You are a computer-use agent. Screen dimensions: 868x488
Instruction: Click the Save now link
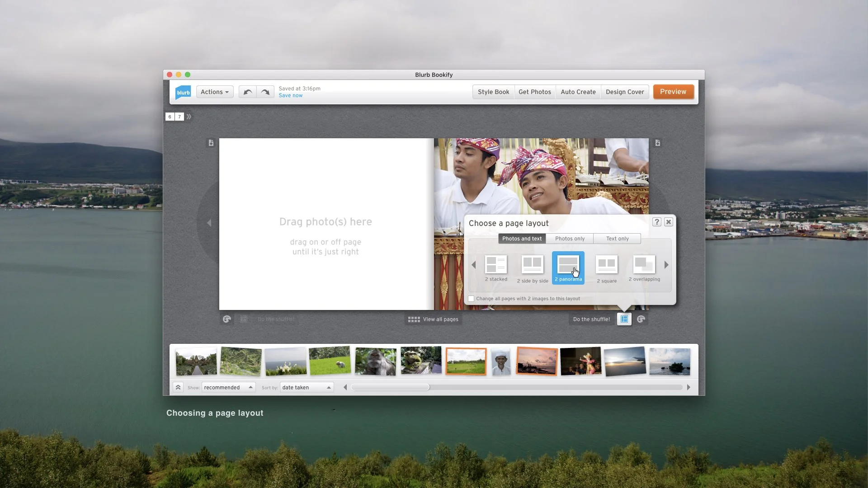[x=291, y=95]
